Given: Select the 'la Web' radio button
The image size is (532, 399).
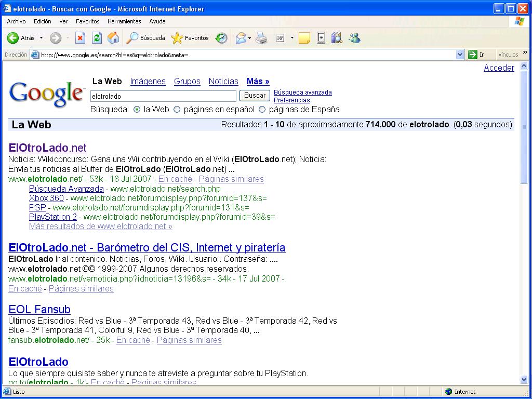Looking at the screenshot, I should [137, 110].
